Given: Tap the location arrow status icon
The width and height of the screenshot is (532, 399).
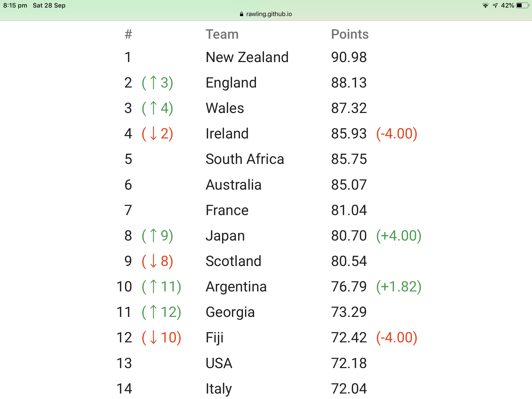Looking at the screenshot, I should [x=495, y=5].
